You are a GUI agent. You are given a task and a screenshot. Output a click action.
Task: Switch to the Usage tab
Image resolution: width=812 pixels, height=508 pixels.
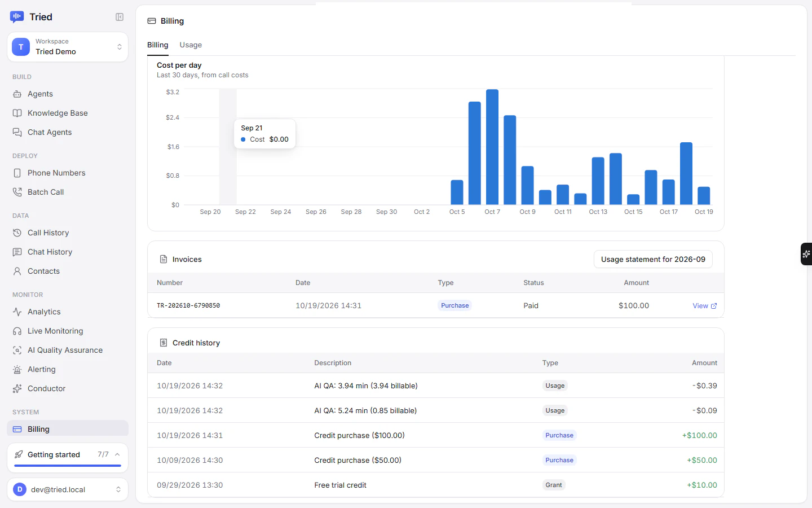pos(191,45)
